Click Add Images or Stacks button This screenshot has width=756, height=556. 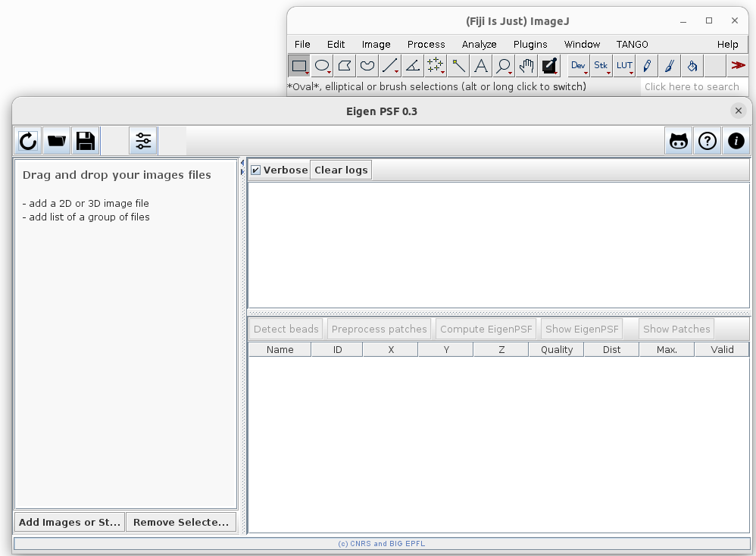pyautogui.click(x=70, y=522)
